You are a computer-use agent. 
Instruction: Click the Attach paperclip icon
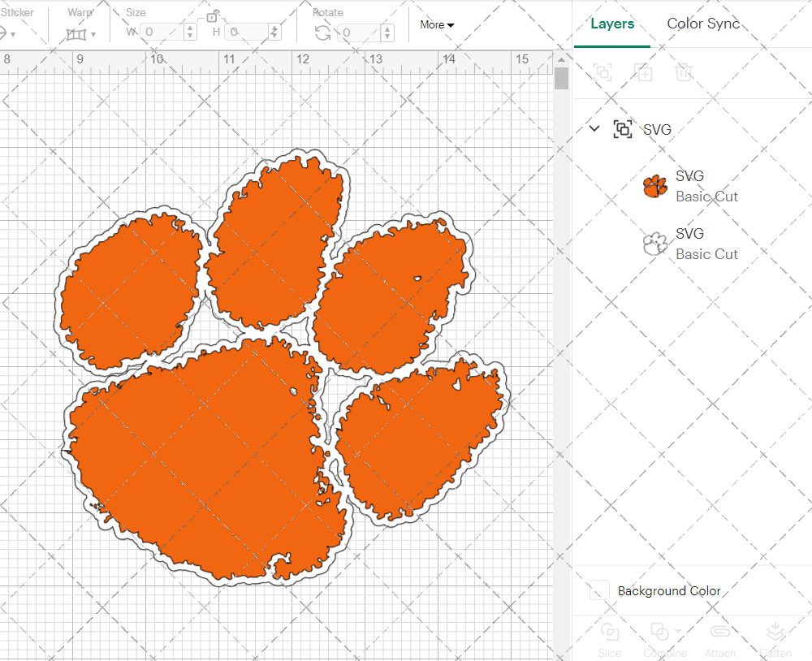point(720,631)
